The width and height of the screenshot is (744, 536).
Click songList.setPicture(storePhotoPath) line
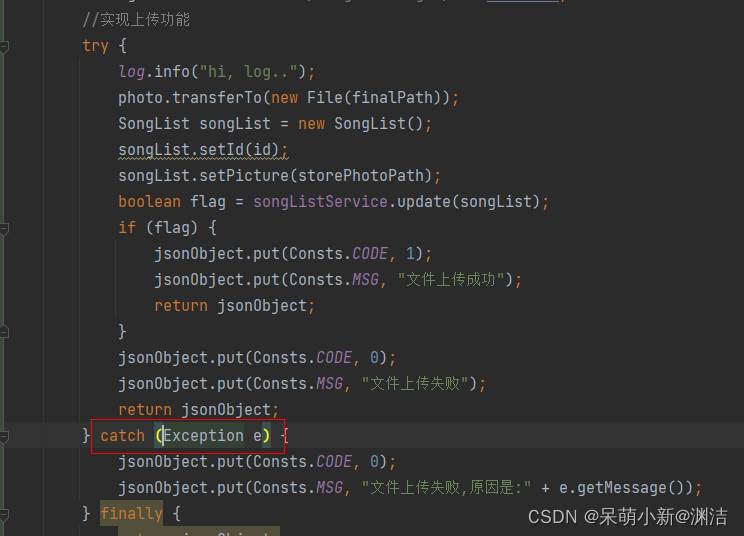tap(279, 176)
